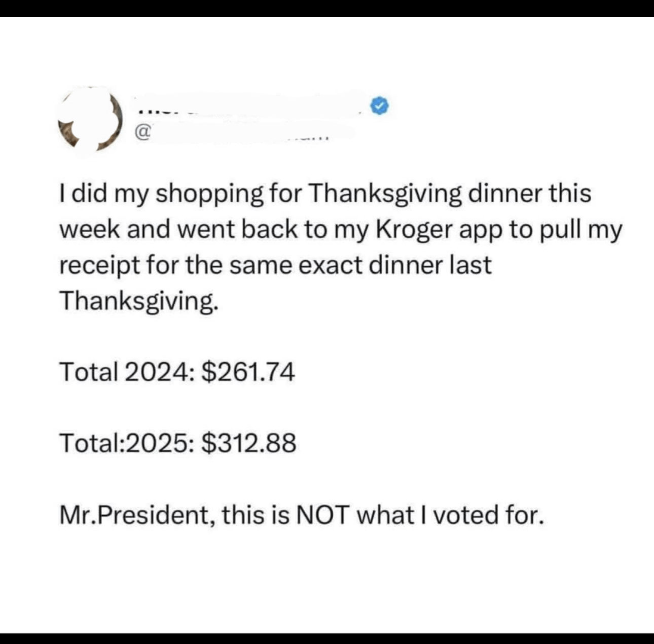Click the @ username handle
Screen dimensions: 654x644
[143, 132]
